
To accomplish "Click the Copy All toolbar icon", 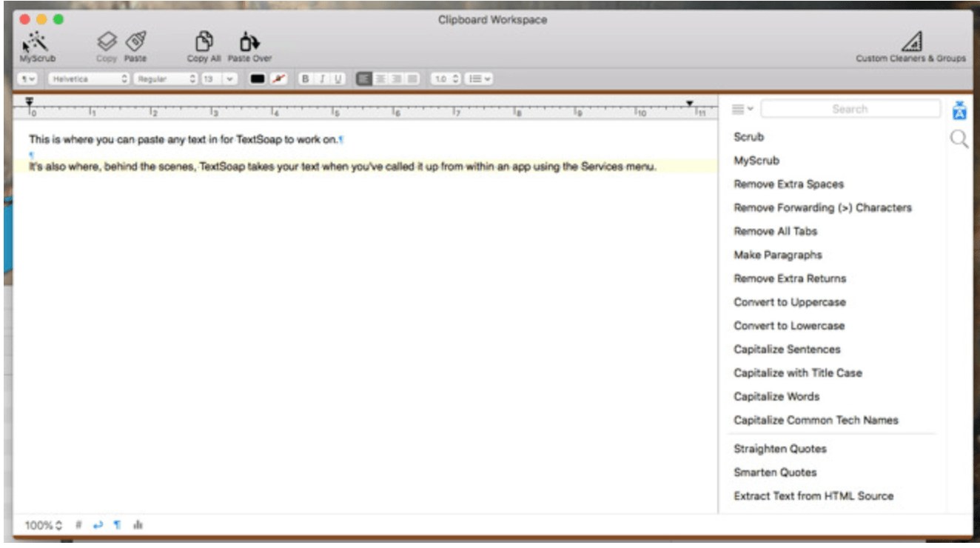I will click(204, 41).
